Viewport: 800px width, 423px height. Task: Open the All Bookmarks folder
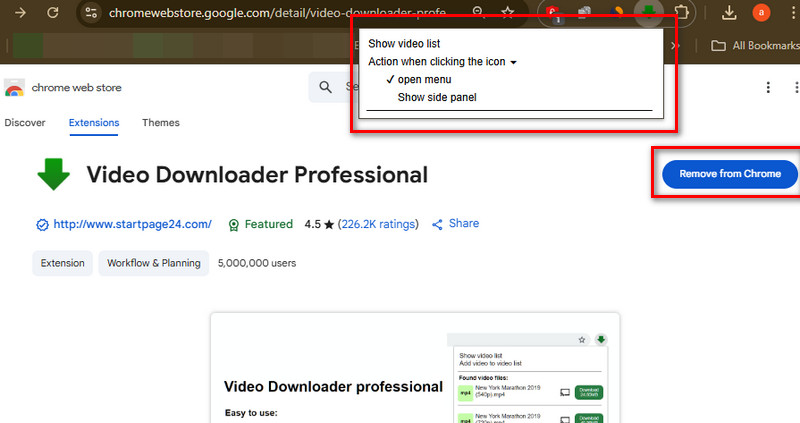pyautogui.click(x=755, y=45)
